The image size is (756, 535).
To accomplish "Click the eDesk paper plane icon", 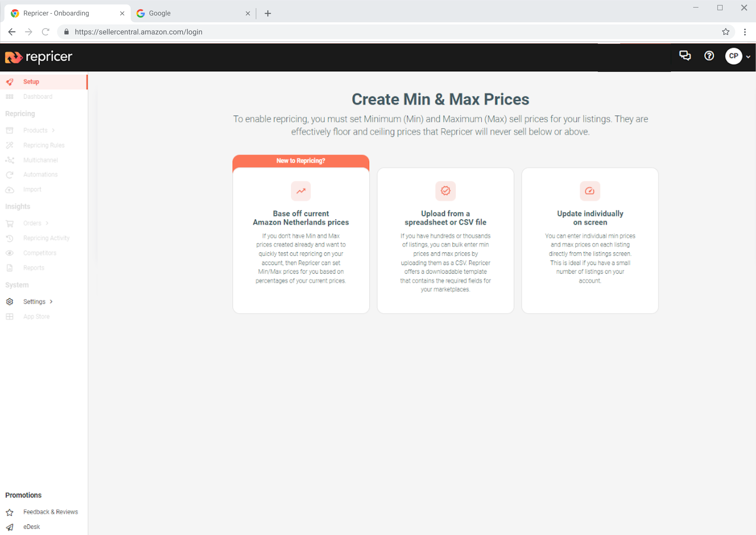I will pyautogui.click(x=9, y=527).
